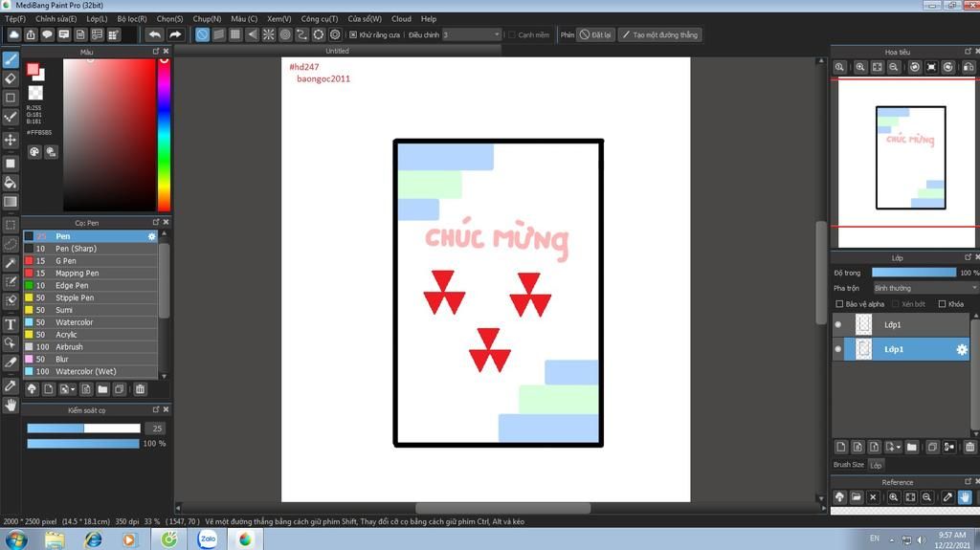
Task: Select the Hand pan tool
Action: (x=11, y=405)
